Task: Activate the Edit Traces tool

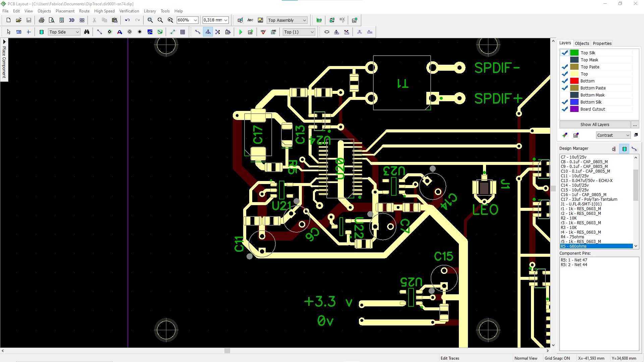Action: point(208,32)
